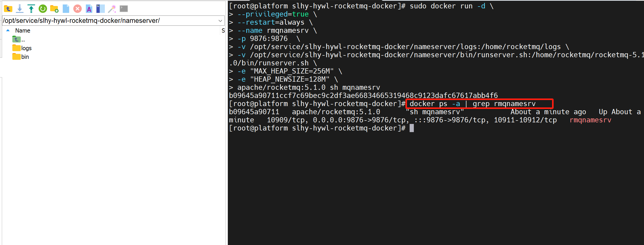Screen dimensions: 644x245
Task: Click the blue panel layout icon
Action: coord(100,9)
